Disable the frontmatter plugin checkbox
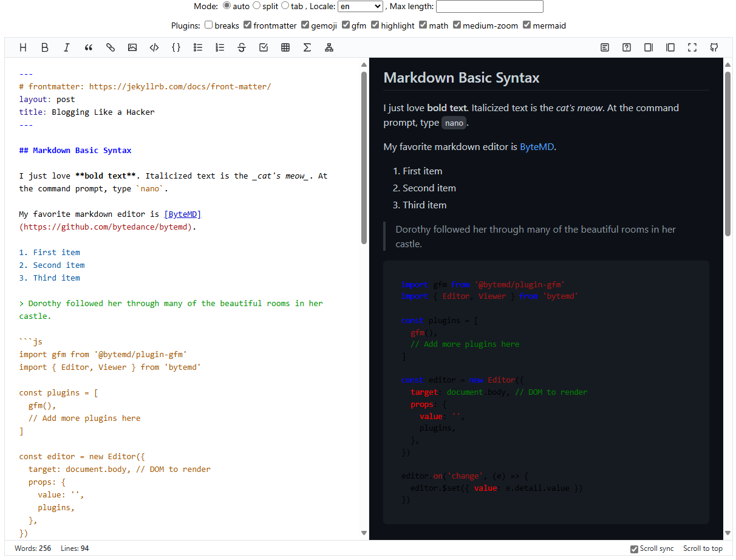 coord(247,25)
